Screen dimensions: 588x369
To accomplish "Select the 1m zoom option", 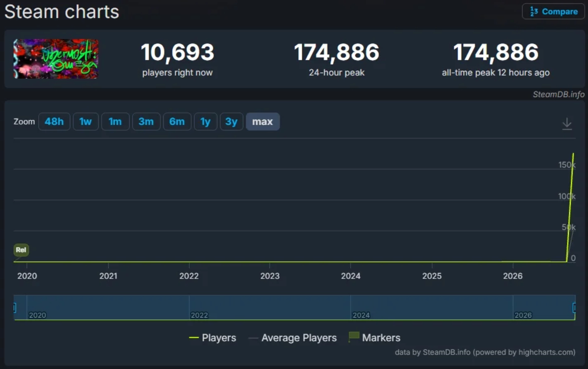I will click(115, 122).
